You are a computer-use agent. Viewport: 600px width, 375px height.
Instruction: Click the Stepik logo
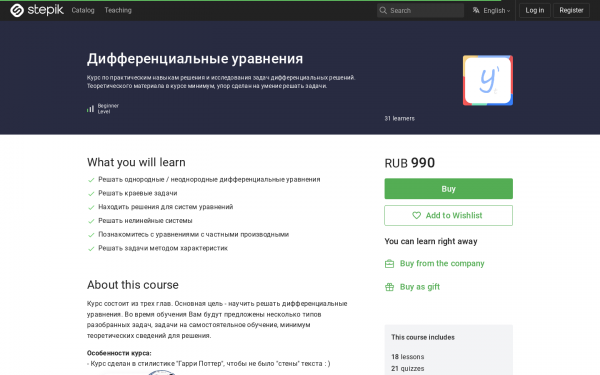tap(36, 10)
